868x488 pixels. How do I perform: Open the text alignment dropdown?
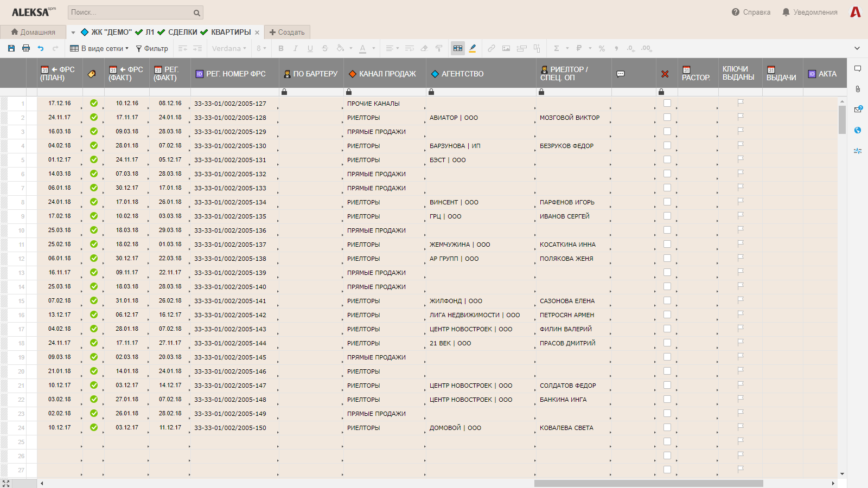(392, 48)
